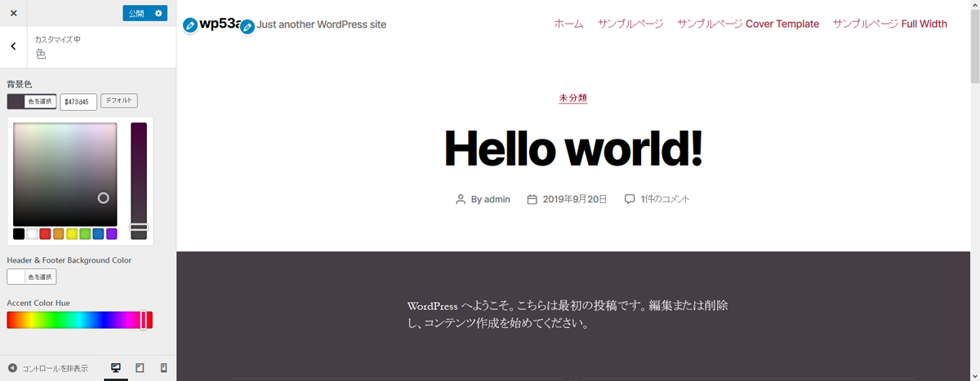The width and height of the screenshot is (980, 381).
Task: Click the hex color input field #473d45
Action: click(78, 101)
